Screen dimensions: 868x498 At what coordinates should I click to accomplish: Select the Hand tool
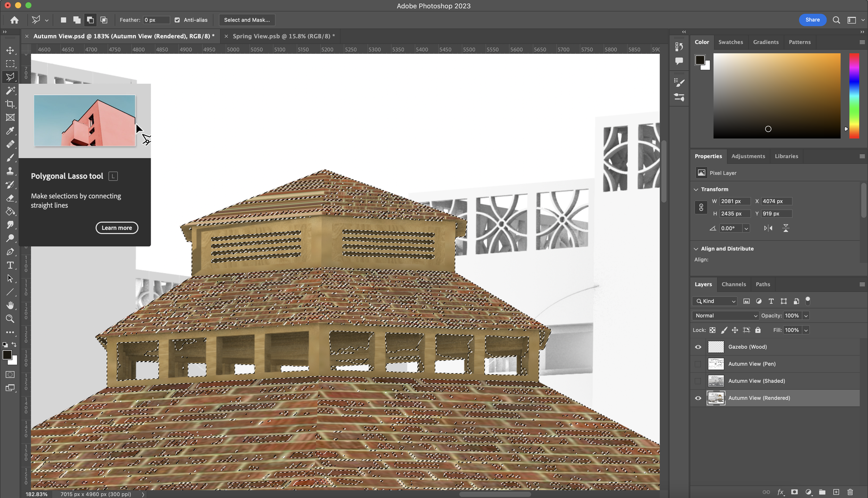pos(10,305)
